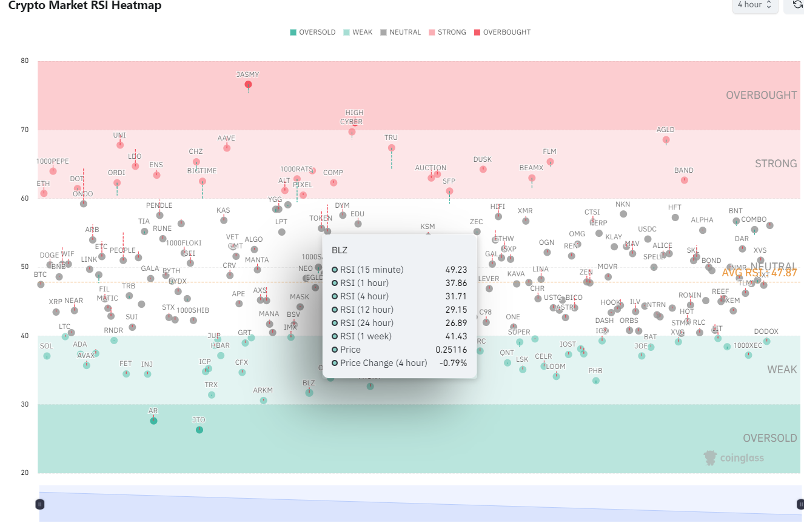Select the BAND data point

tap(684, 180)
